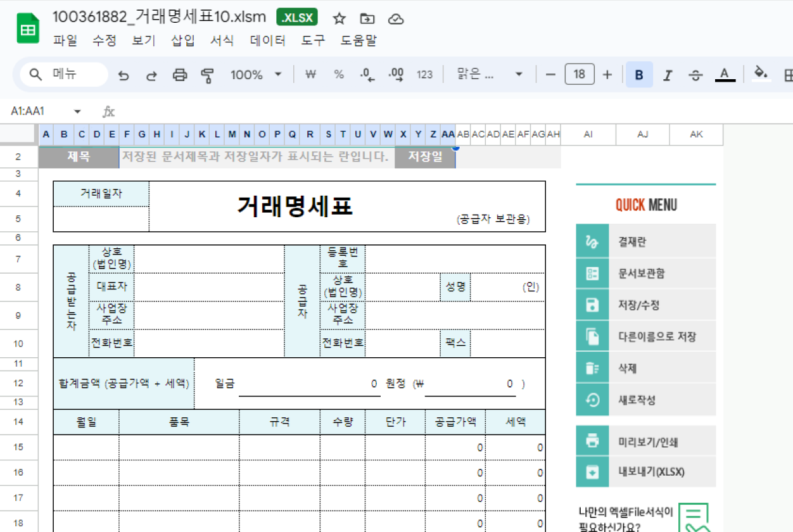
Task: Decrease font size with minus button
Action: click(550, 75)
